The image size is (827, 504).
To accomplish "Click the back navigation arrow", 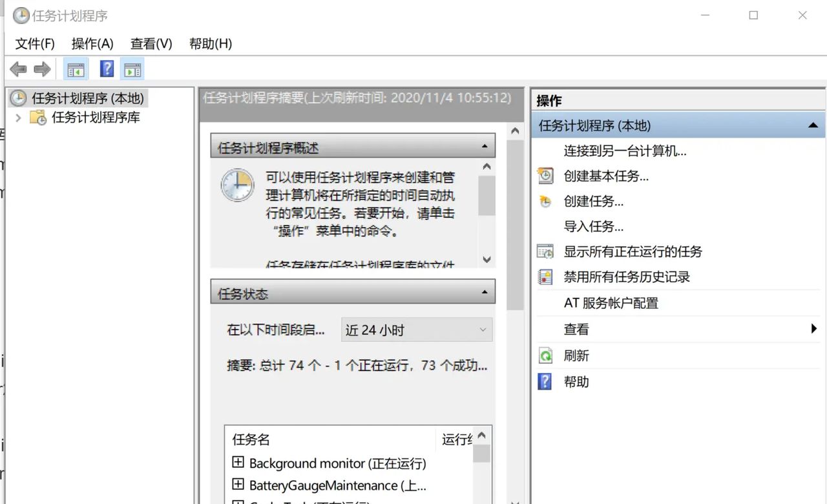I will pyautogui.click(x=18, y=68).
